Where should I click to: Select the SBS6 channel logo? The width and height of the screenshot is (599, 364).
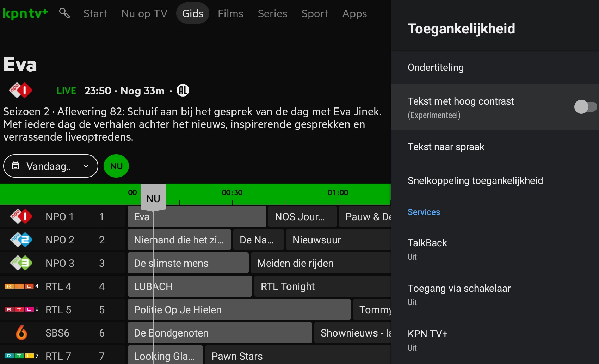[x=21, y=333]
